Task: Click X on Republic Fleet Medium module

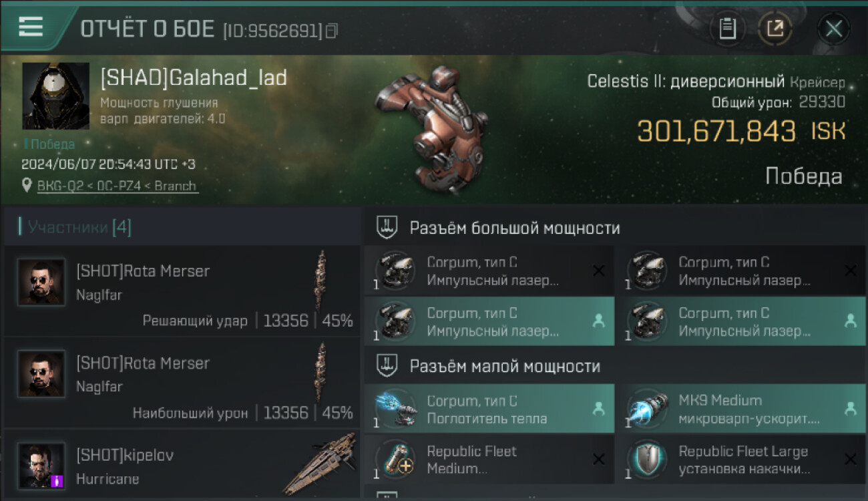Action: [598, 460]
